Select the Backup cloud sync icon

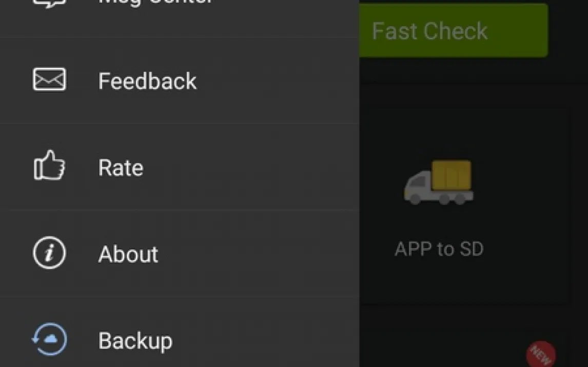(x=49, y=339)
